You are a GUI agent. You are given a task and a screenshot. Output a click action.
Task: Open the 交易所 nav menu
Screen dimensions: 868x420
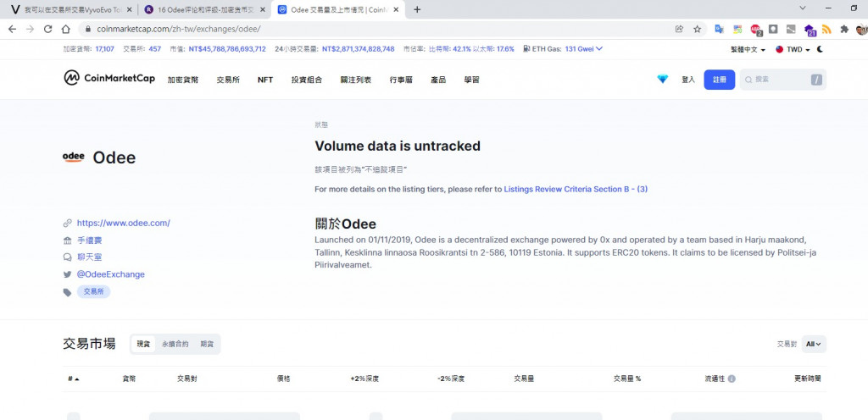(228, 80)
